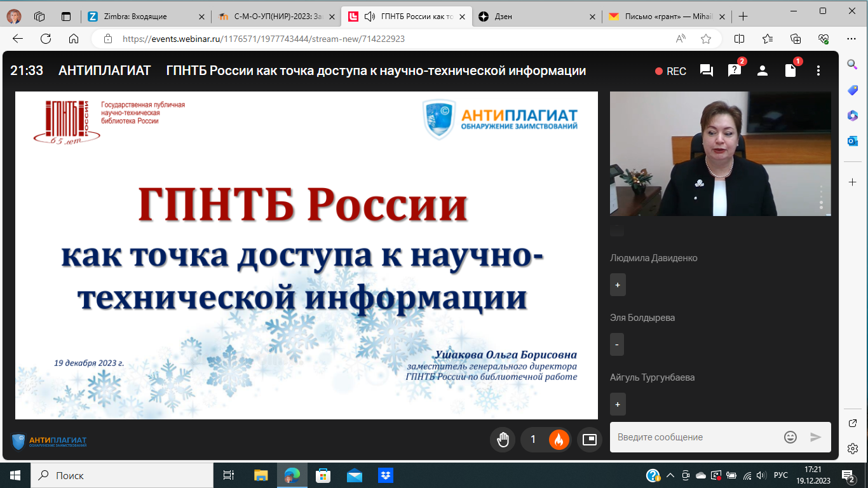Click the presenter video thumbnail
This screenshot has height=488, width=868.
coord(721,154)
